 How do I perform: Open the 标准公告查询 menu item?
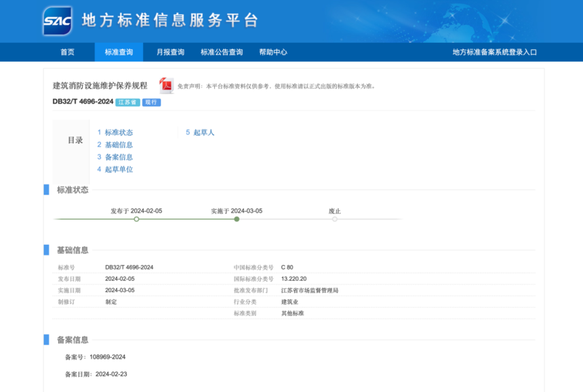click(x=222, y=52)
